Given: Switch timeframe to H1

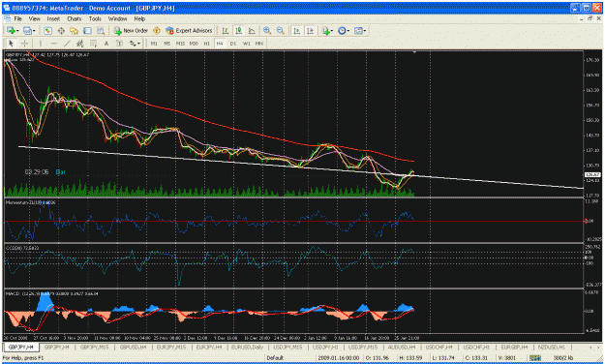Looking at the screenshot, I should tap(207, 44).
